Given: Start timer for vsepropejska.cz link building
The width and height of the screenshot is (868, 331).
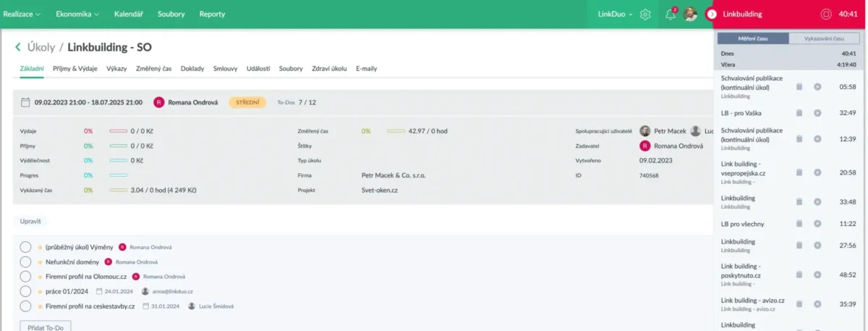Looking at the screenshot, I should click(817, 172).
